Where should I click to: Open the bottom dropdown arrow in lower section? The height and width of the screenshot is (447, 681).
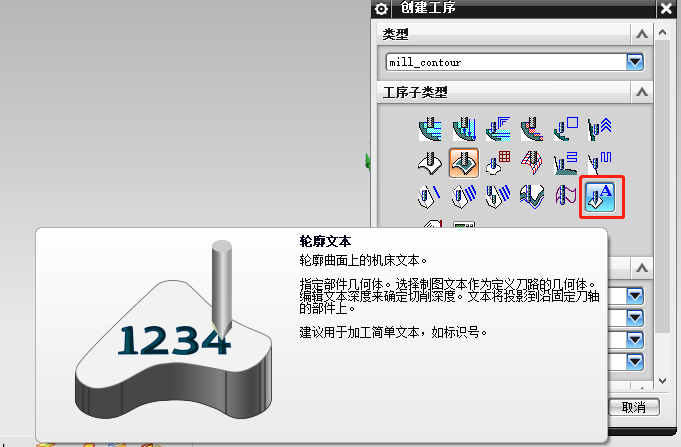tap(635, 362)
